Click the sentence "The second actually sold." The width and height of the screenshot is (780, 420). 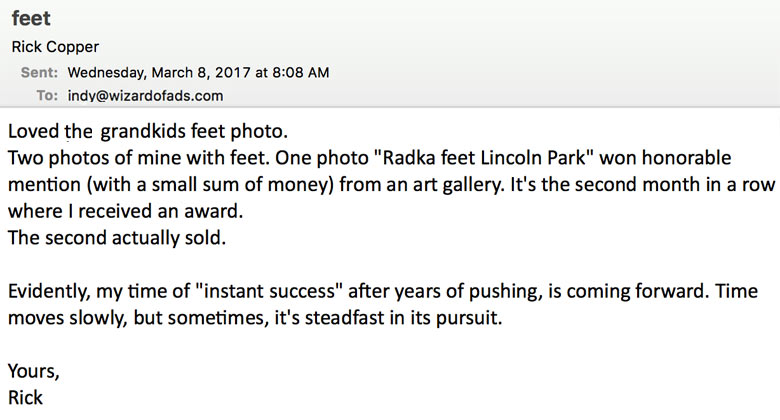point(117,238)
